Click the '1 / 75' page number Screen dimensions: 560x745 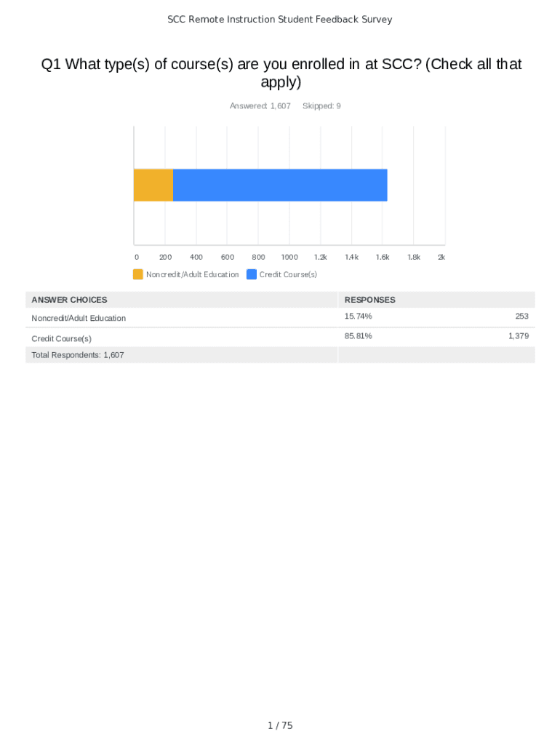(280, 725)
